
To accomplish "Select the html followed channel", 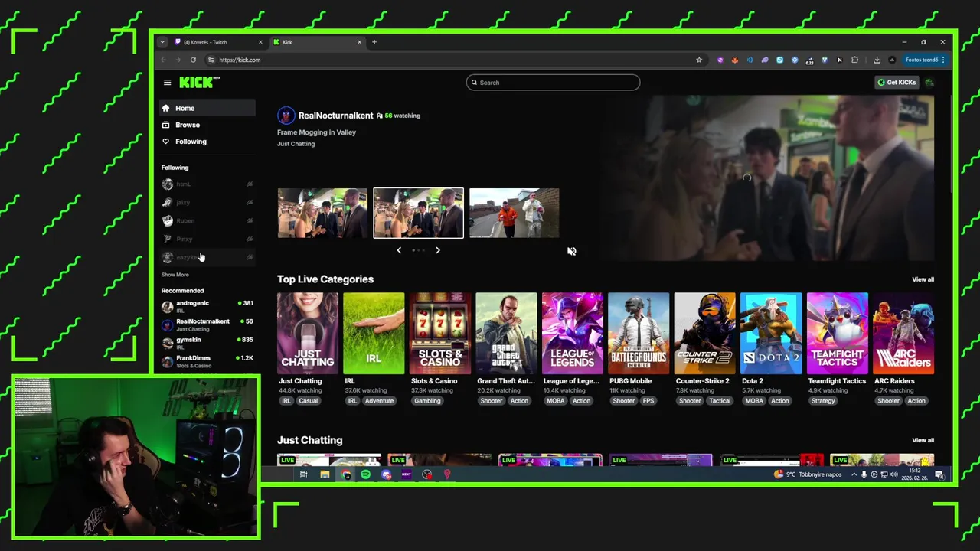I will (207, 184).
